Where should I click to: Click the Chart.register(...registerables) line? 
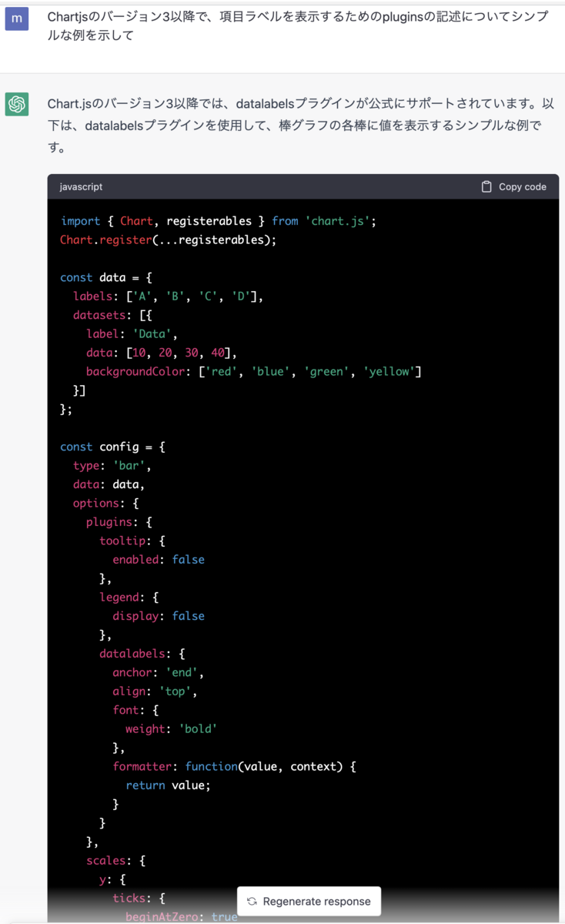(x=168, y=239)
